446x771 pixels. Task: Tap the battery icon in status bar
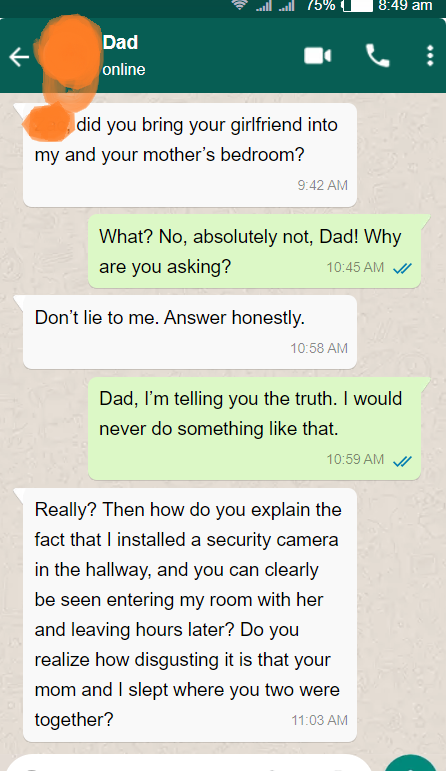click(358, 5)
